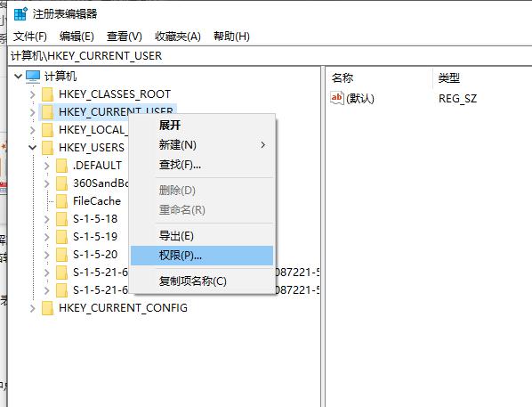The image size is (532, 407).
Task: Click the ab string value icon for (默认)
Action: [337, 98]
